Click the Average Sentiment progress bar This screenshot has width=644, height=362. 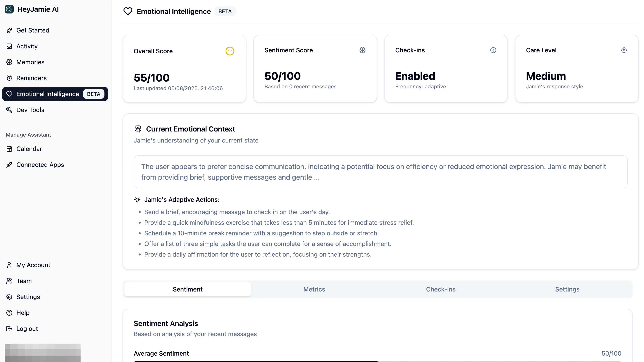click(x=377, y=361)
